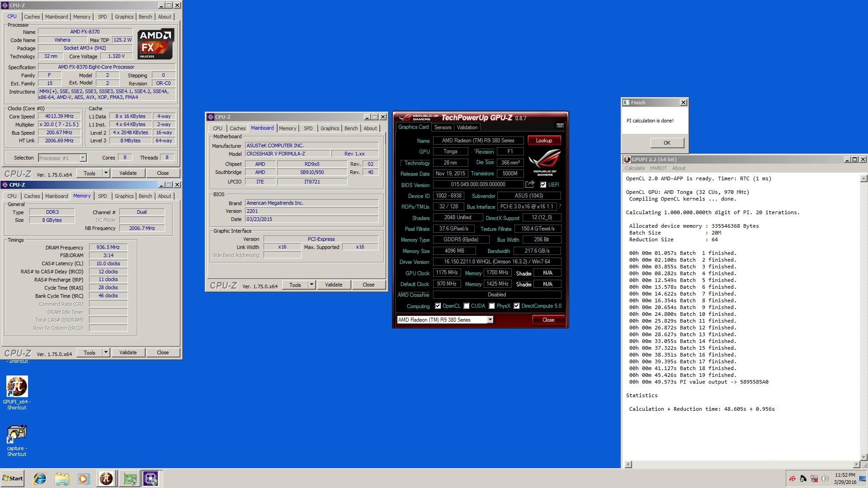Toggle the OpenCL computing checkbox
Image resolution: width=868 pixels, height=488 pixels.
coord(438,306)
